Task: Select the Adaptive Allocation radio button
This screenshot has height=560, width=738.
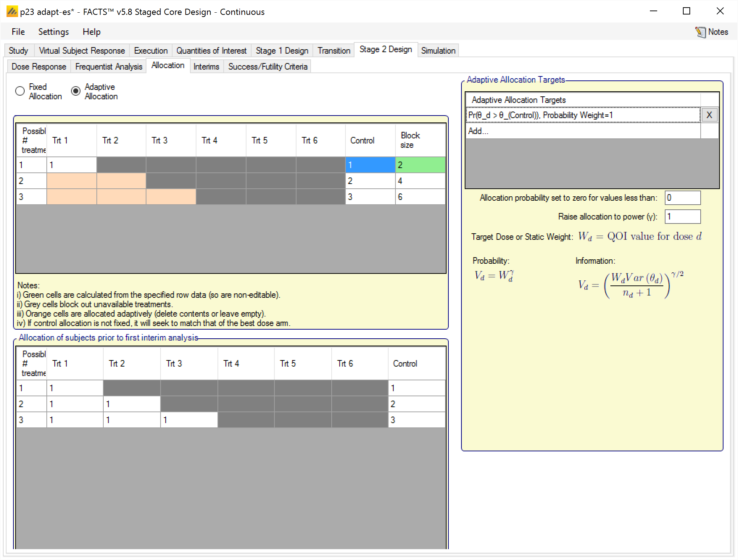Action: (x=76, y=91)
